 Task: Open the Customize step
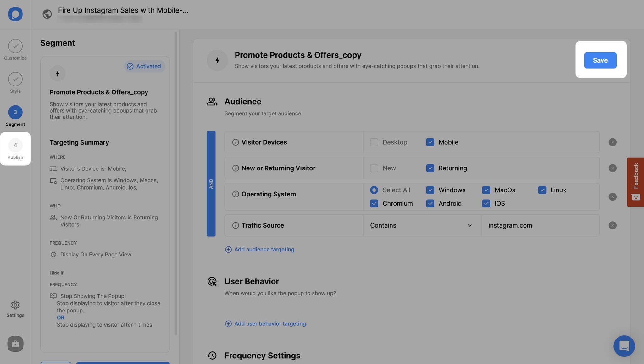15,50
